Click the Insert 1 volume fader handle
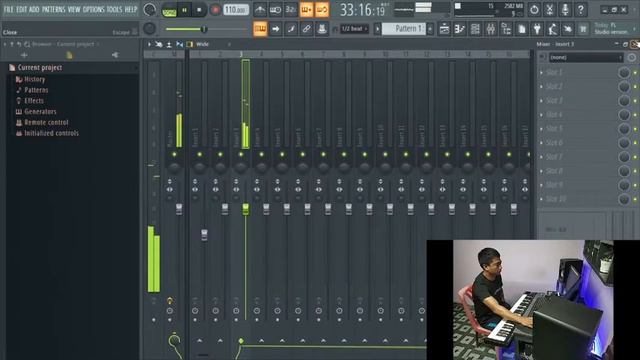Image resolution: width=640 pixels, height=360 pixels. 204,235
